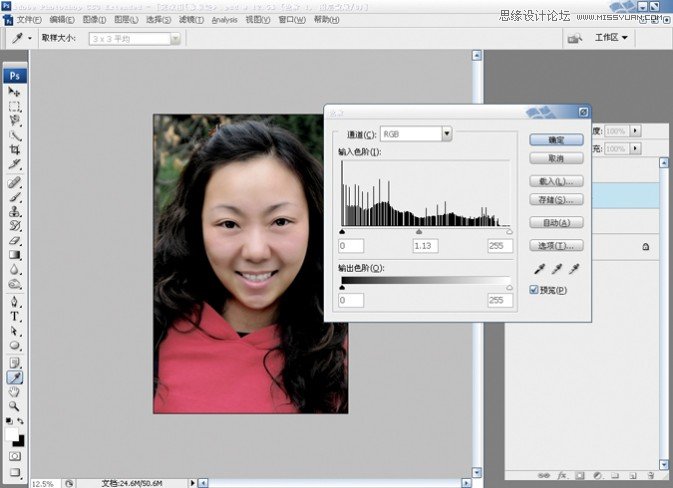Toggle the 预览(P) preview checkbox

534,290
